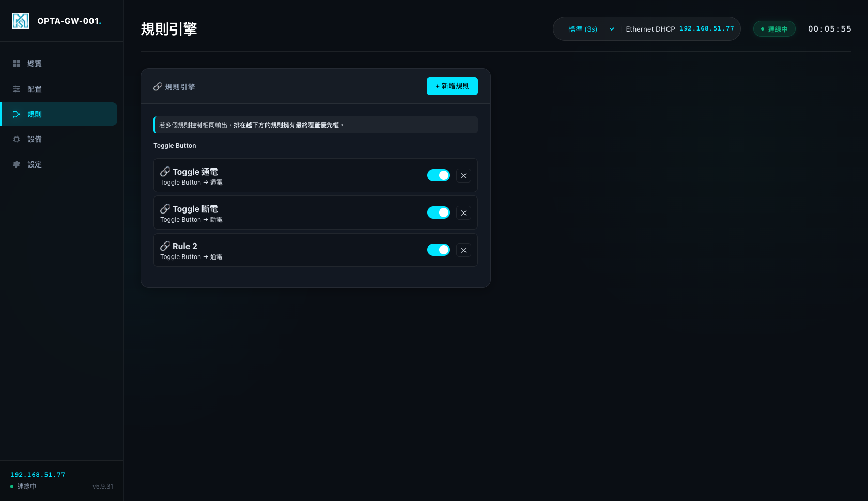Viewport: 868px width, 501px height.
Task: Click the Rule 2 title
Action: click(x=185, y=246)
